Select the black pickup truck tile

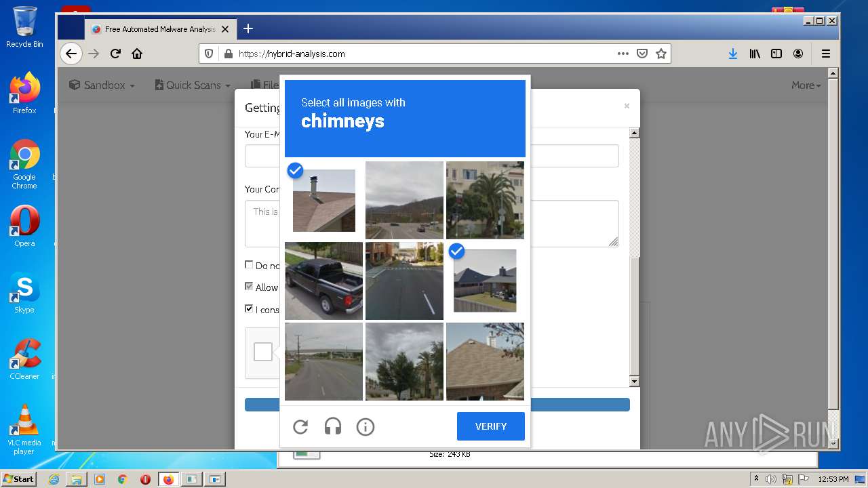tap(323, 281)
